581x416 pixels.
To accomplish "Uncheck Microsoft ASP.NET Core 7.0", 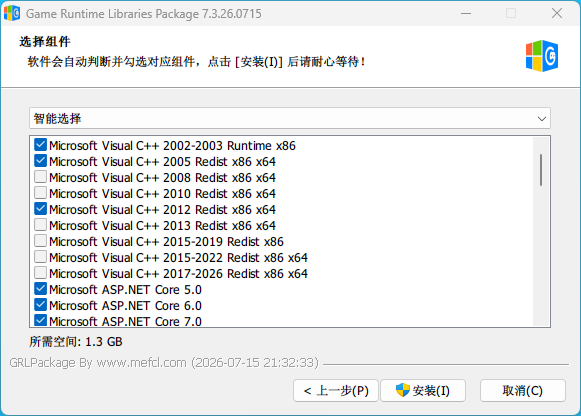I will pyautogui.click(x=40, y=320).
